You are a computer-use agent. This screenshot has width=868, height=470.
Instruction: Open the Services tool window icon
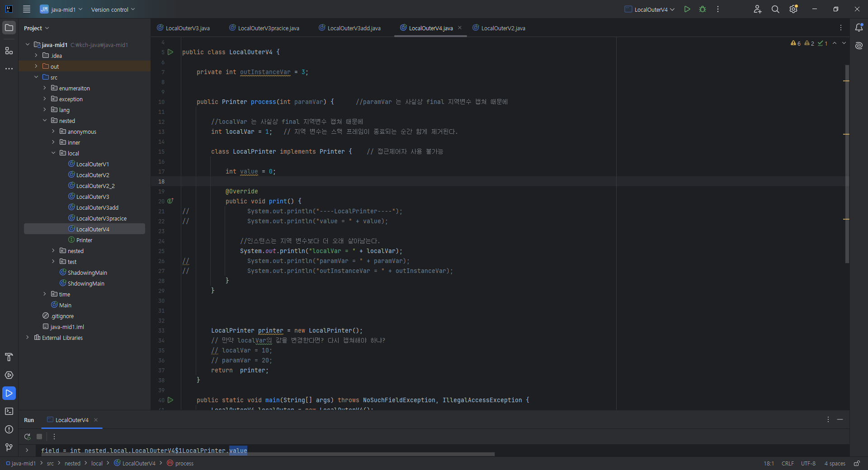9,375
